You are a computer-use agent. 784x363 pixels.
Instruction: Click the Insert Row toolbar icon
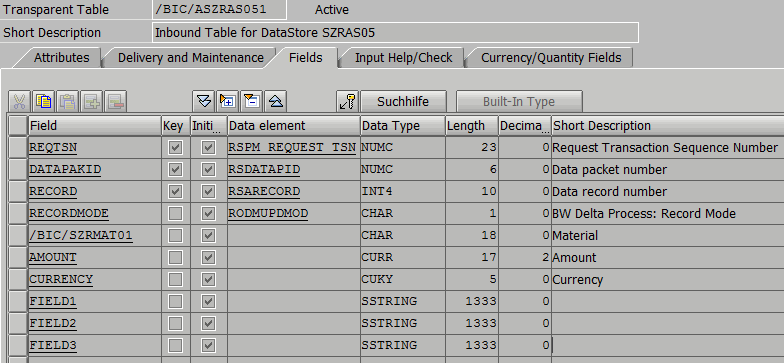click(x=92, y=102)
